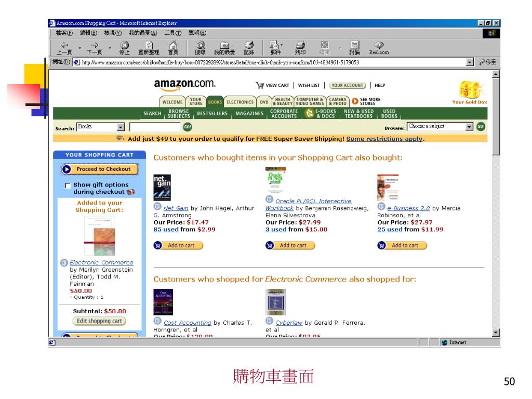Switch to the Welcome tab
532x399 pixels.
click(172, 102)
